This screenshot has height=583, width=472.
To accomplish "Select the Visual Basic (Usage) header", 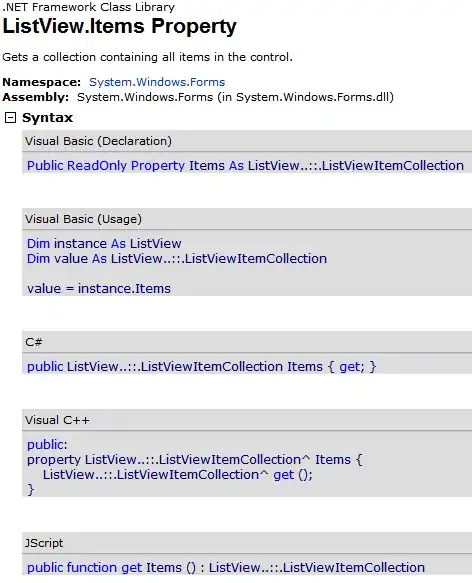I will click(x=247, y=219).
